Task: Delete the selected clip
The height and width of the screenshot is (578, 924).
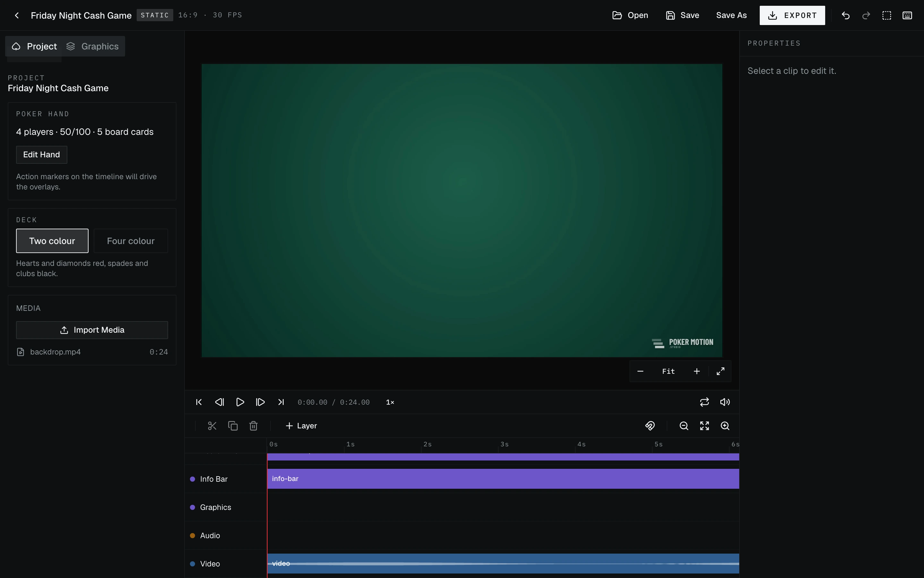Action: pyautogui.click(x=253, y=426)
